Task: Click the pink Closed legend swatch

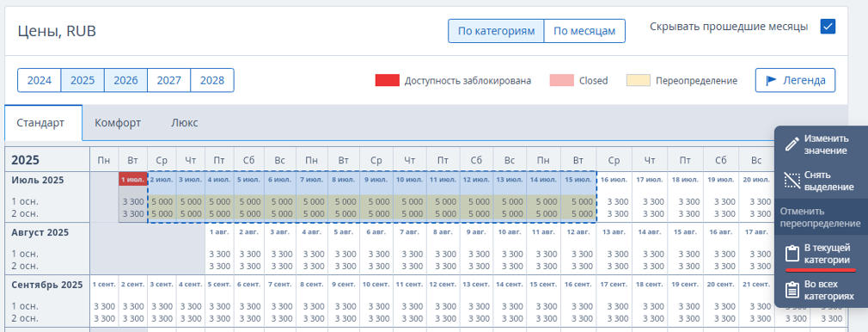Action: [561, 80]
